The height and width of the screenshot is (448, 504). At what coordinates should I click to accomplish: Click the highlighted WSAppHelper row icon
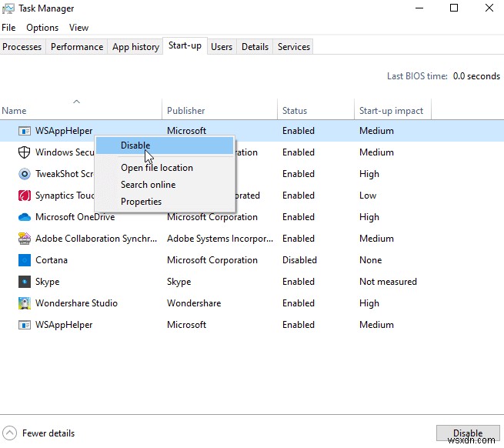(25, 131)
